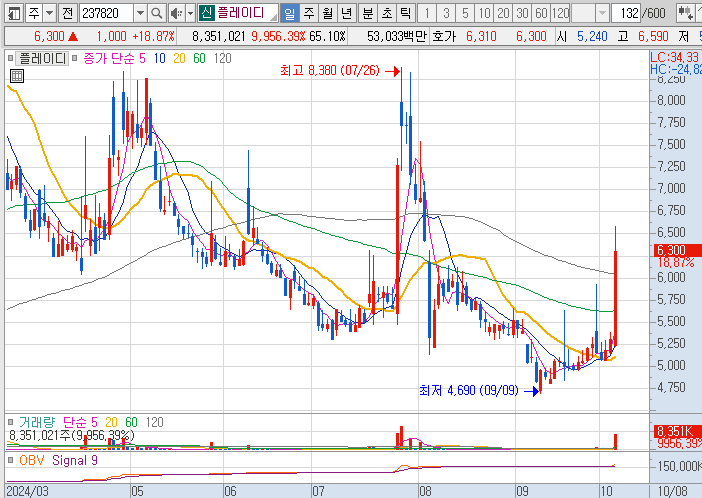Viewport: 702px width, 498px height.
Task: Toggle marker square before 종가 단순
Action: click(75, 58)
